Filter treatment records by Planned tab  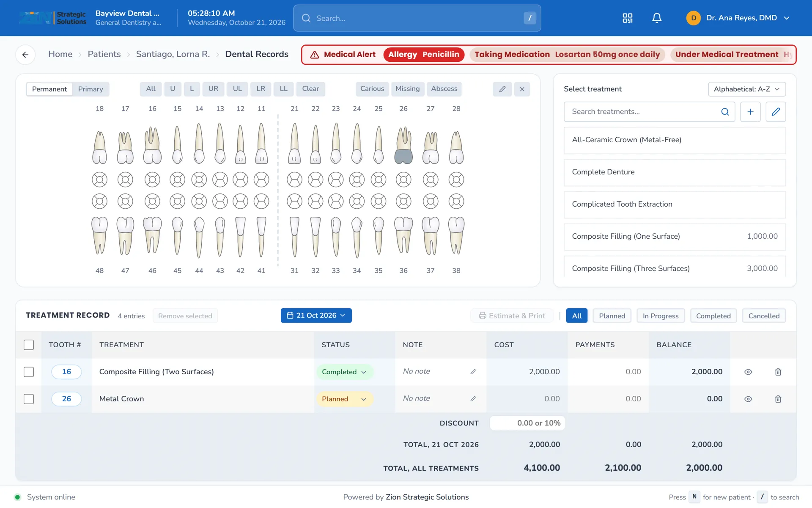click(x=612, y=316)
